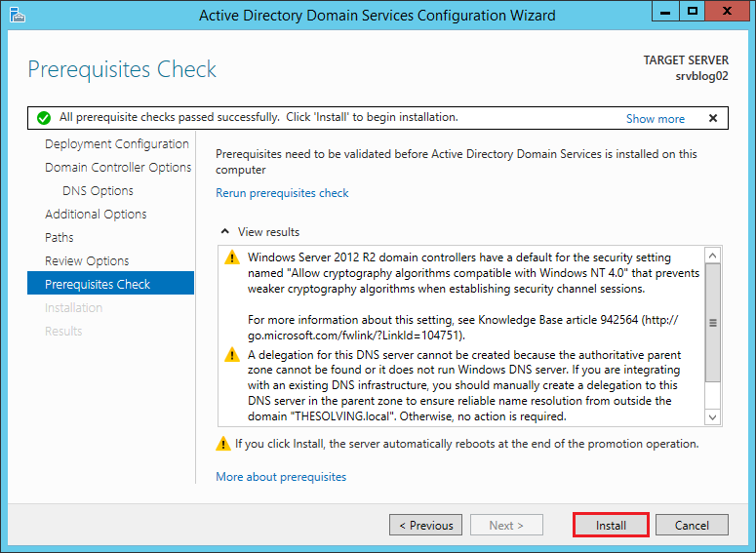Click the Install button

pyautogui.click(x=611, y=525)
